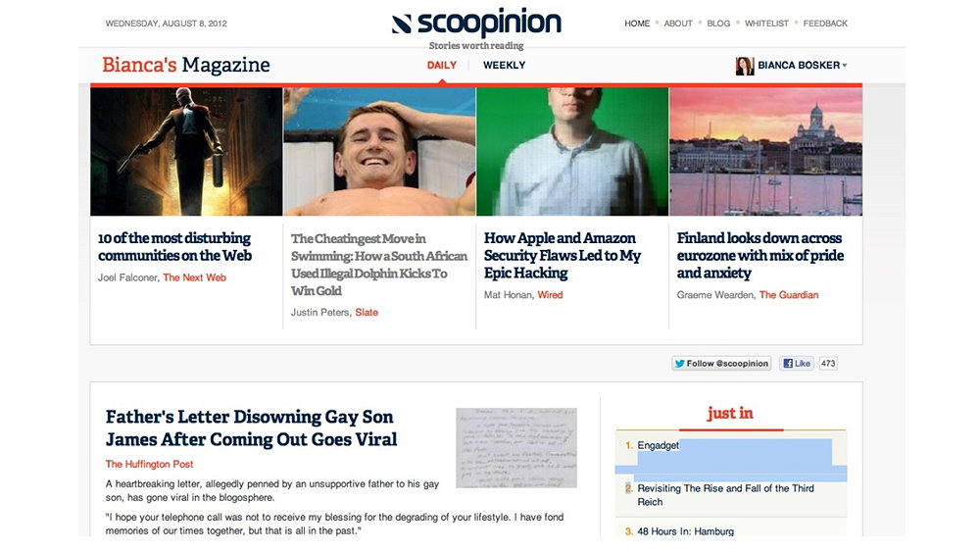
Task: Open the Finland harbor sunset image
Action: [765, 151]
